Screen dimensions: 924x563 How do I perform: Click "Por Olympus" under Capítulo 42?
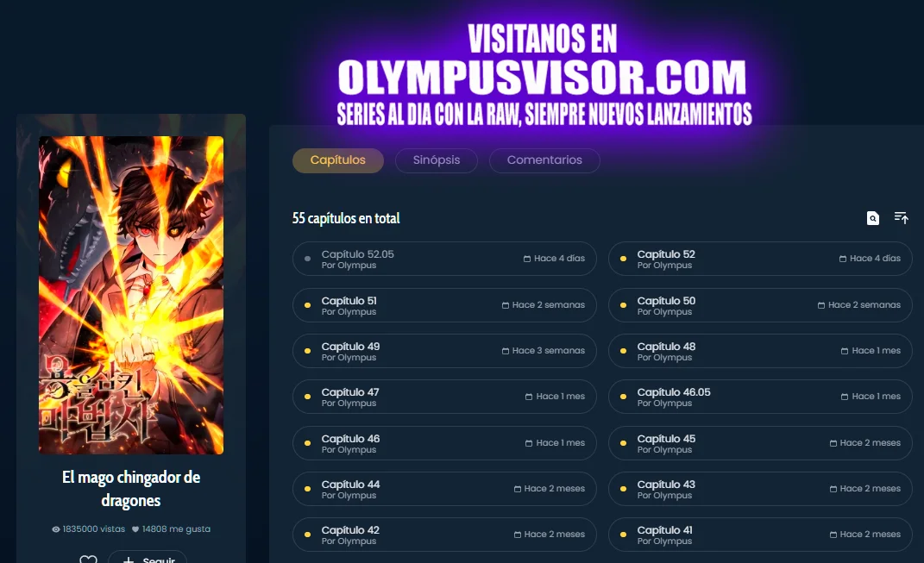[349, 541]
